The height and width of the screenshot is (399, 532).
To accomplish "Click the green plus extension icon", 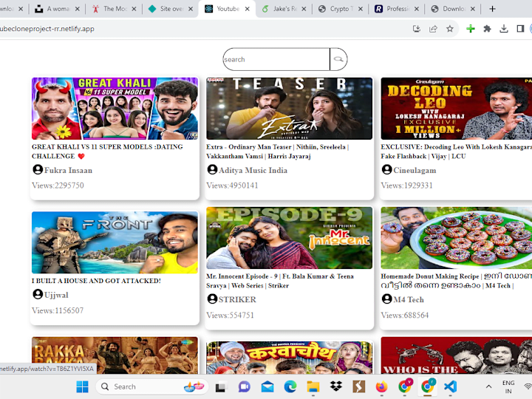I will [x=471, y=29].
